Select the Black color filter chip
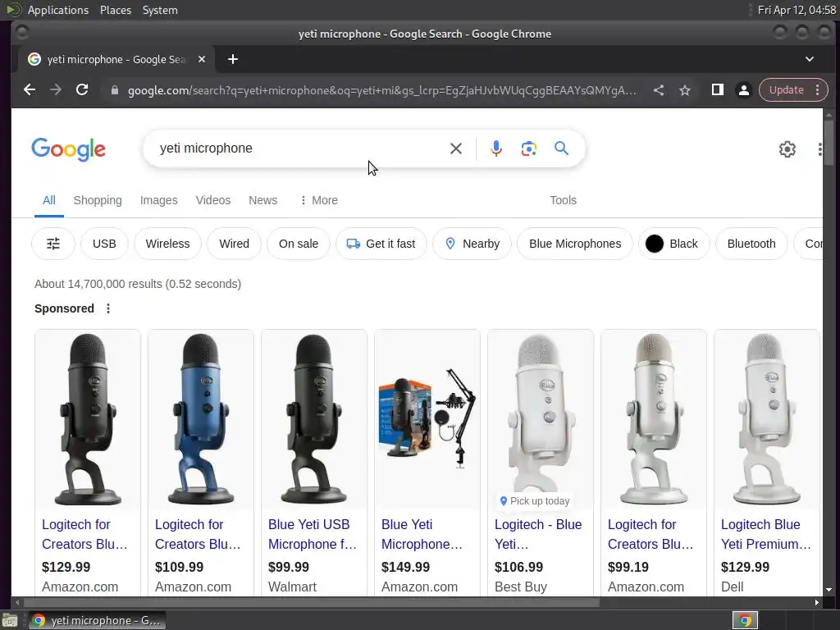The height and width of the screenshot is (630, 840). point(673,244)
